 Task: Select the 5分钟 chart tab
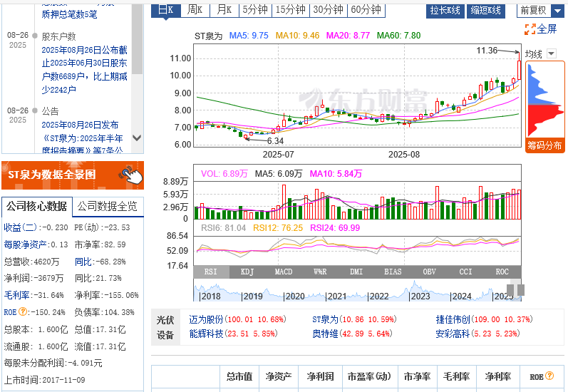[255, 10]
